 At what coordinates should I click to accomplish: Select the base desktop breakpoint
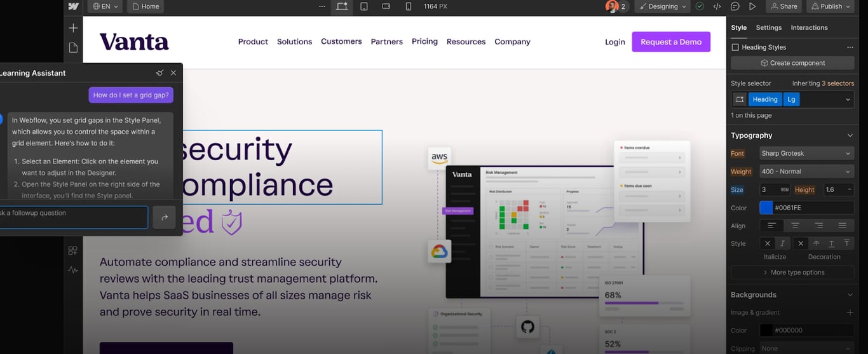pos(342,6)
